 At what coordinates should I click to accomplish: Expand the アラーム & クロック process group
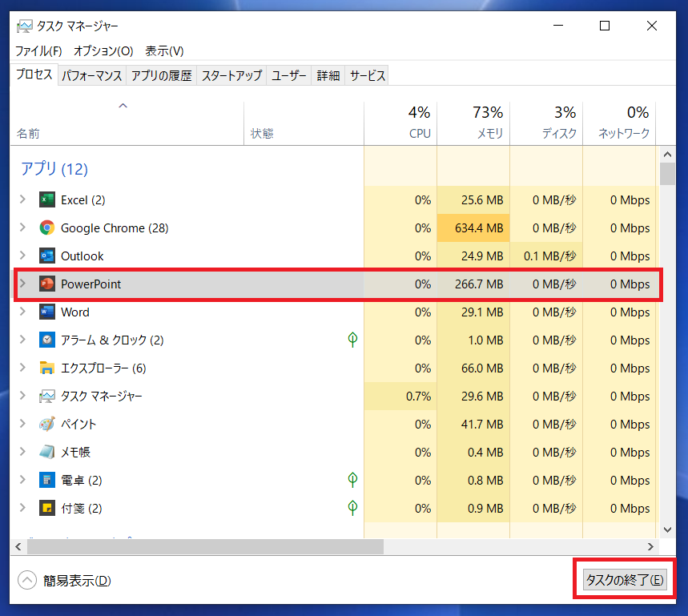click(22, 340)
